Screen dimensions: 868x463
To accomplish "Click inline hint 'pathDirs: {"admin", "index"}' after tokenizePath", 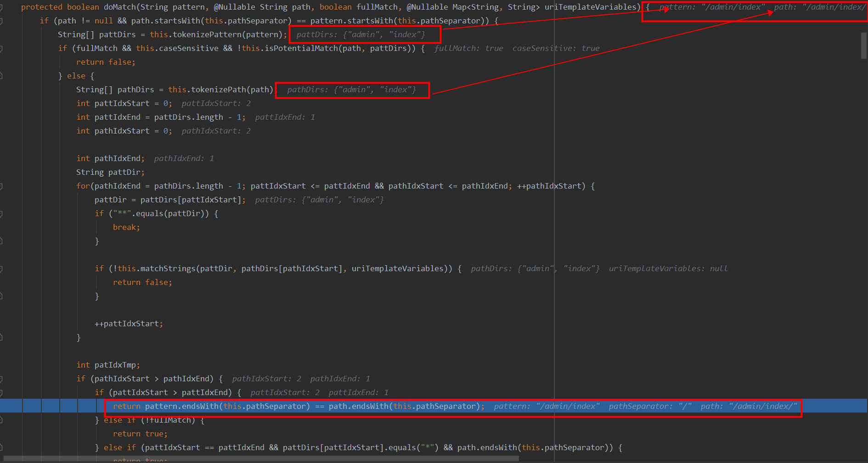I will click(352, 90).
